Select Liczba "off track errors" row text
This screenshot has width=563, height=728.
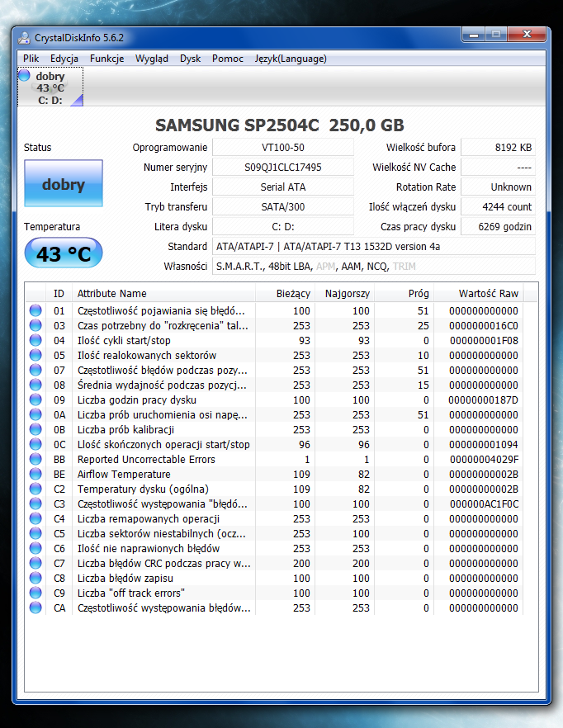coord(131,593)
